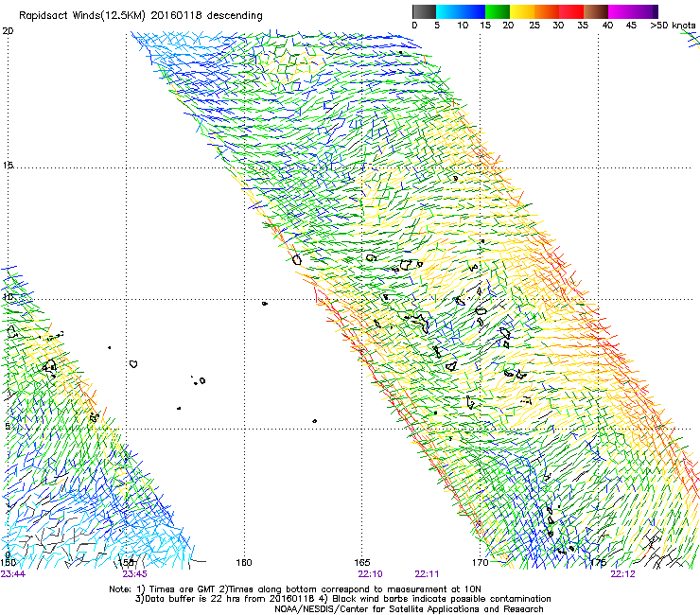Click the cyan legend segment above label 5
The image size is (700, 615).
coord(448,11)
